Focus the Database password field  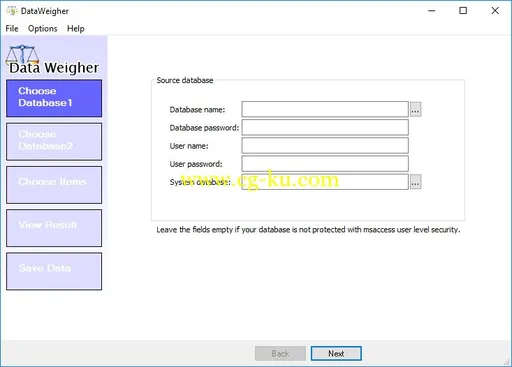point(325,127)
